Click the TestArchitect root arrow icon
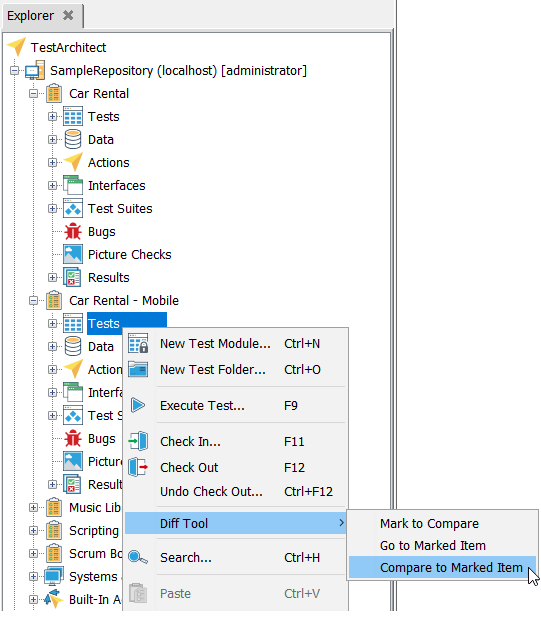541x620 pixels. point(17,47)
